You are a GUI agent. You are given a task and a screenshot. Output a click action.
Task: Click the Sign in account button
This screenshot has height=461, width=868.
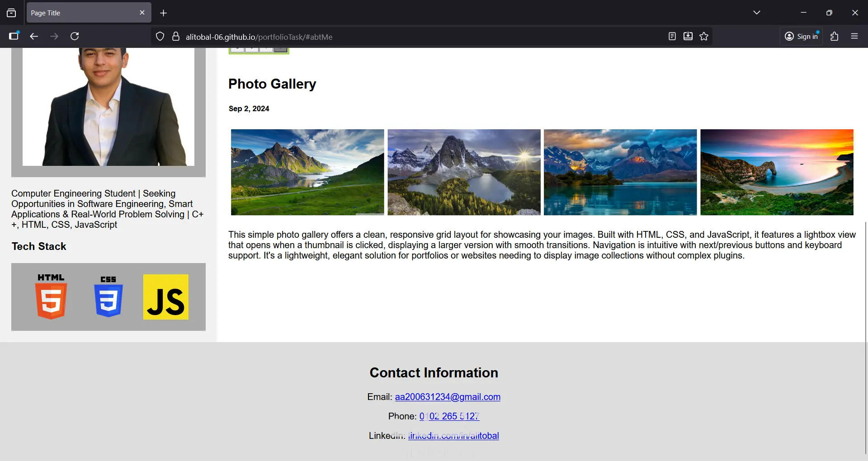tap(801, 36)
